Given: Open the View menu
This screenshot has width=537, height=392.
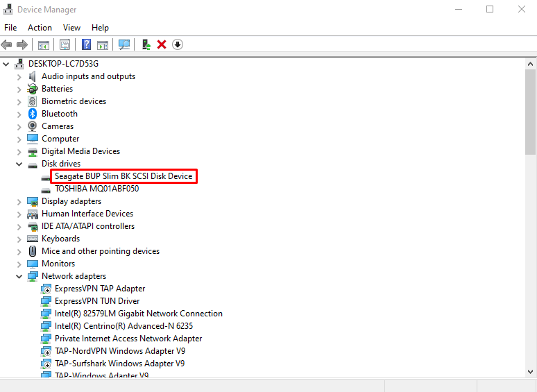Looking at the screenshot, I should click(71, 28).
